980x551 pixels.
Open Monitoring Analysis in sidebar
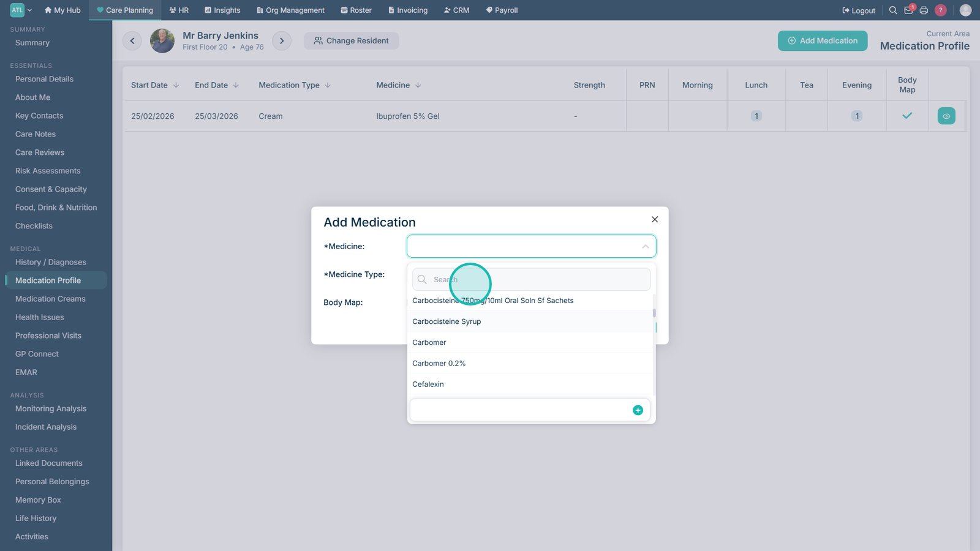[x=51, y=408]
